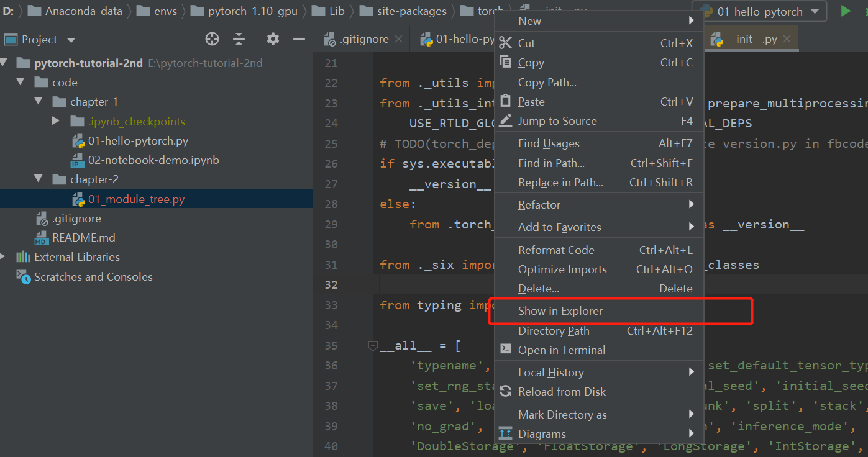Viewport: 868px width, 457px height.
Task: Collapse the pytorch-tutorial-2nd root folder
Action: 5,63
